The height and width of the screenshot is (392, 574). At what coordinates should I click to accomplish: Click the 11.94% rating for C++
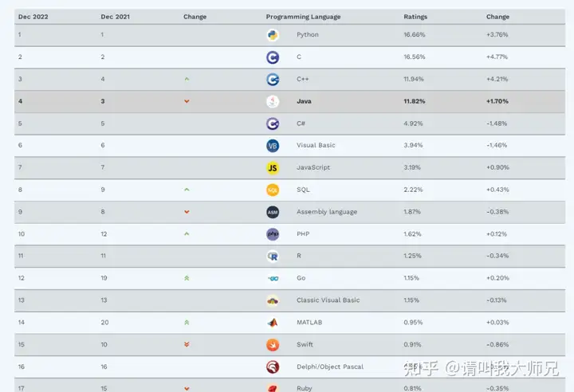[414, 79]
